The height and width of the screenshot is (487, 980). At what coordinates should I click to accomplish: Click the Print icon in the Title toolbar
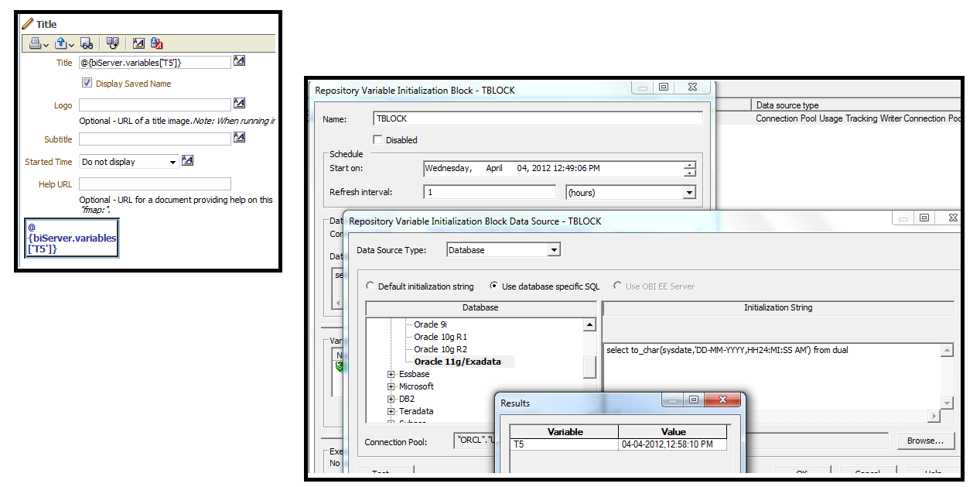tap(35, 43)
